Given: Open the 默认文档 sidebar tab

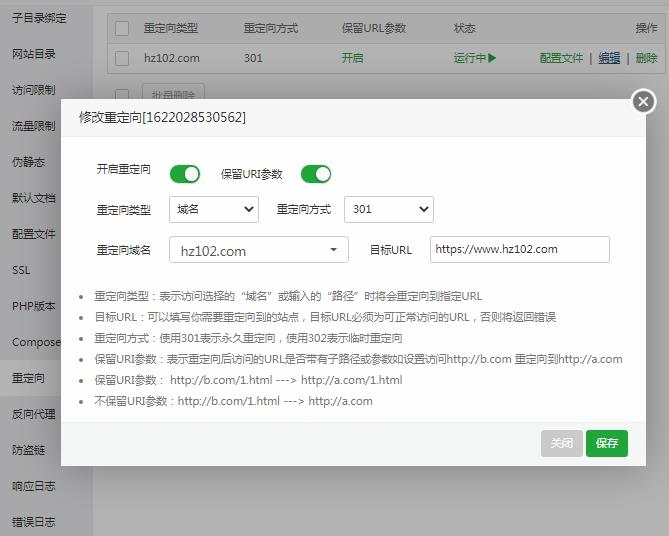Looking at the screenshot, I should [34, 198].
